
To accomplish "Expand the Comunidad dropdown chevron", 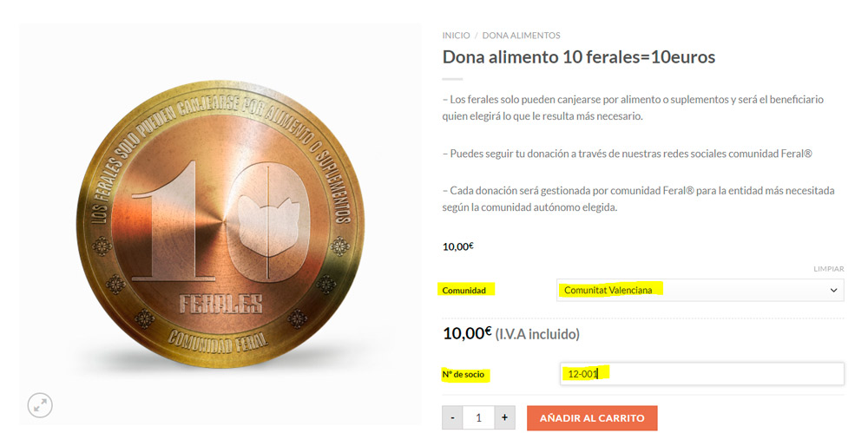I will tap(833, 290).
